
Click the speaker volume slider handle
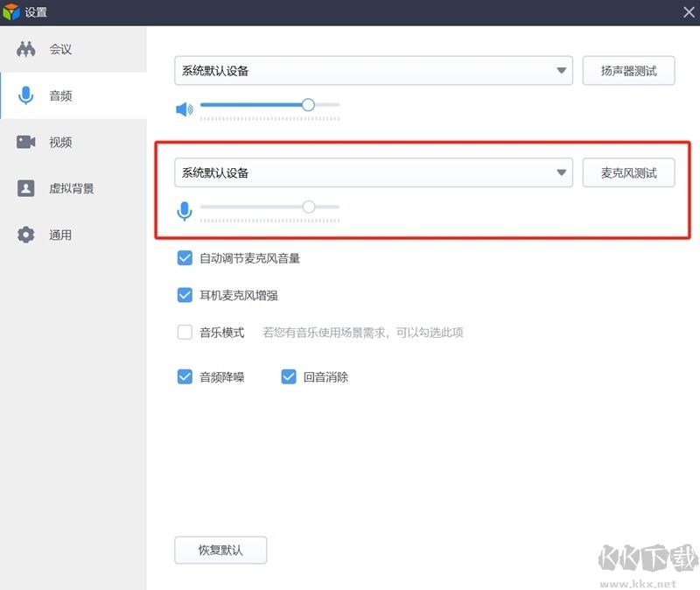tap(307, 104)
